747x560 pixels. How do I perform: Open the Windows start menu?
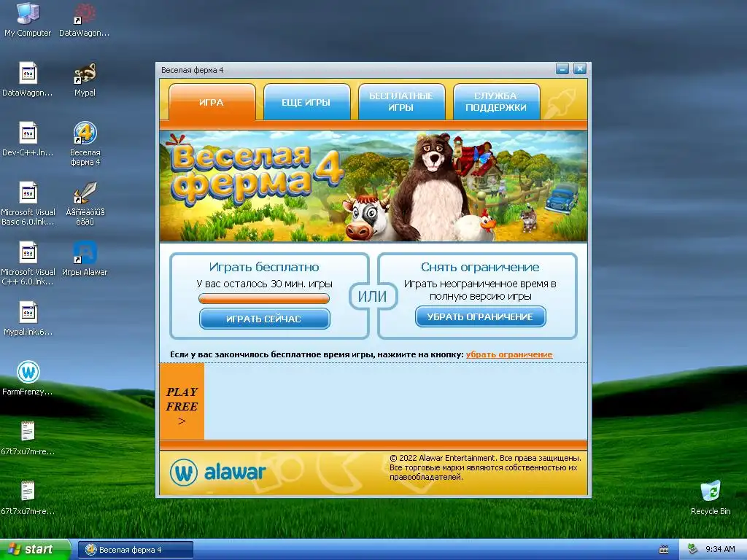[35, 550]
